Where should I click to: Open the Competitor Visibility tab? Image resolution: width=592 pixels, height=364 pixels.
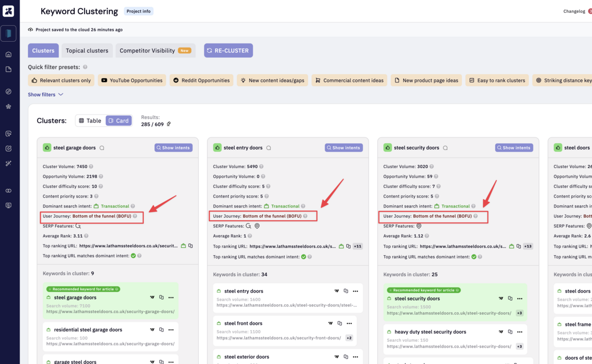pyautogui.click(x=155, y=51)
